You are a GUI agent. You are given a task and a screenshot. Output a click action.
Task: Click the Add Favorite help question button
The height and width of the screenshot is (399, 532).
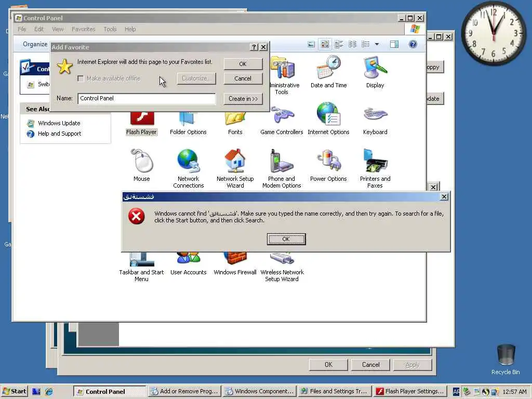click(x=254, y=47)
